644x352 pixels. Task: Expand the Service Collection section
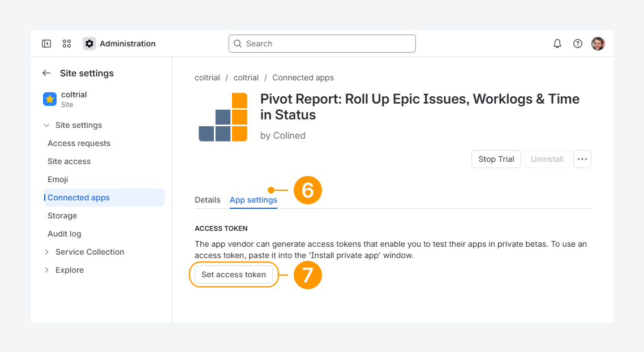tap(46, 252)
